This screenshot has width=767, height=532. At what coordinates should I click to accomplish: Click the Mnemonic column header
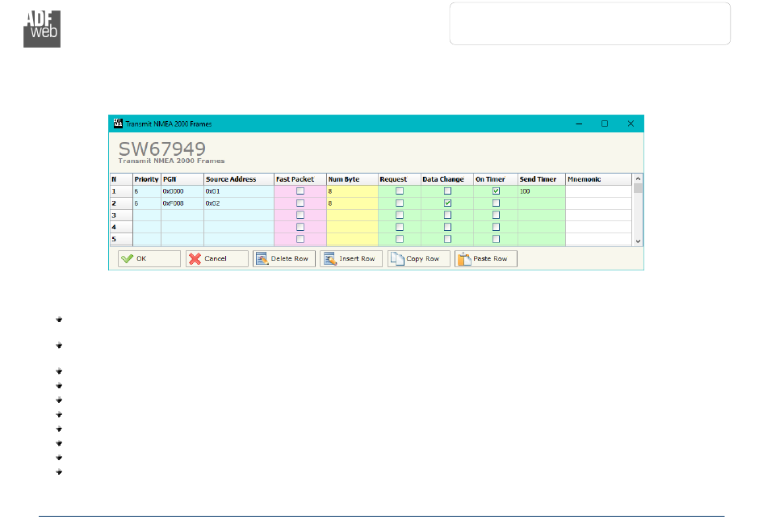click(599, 179)
